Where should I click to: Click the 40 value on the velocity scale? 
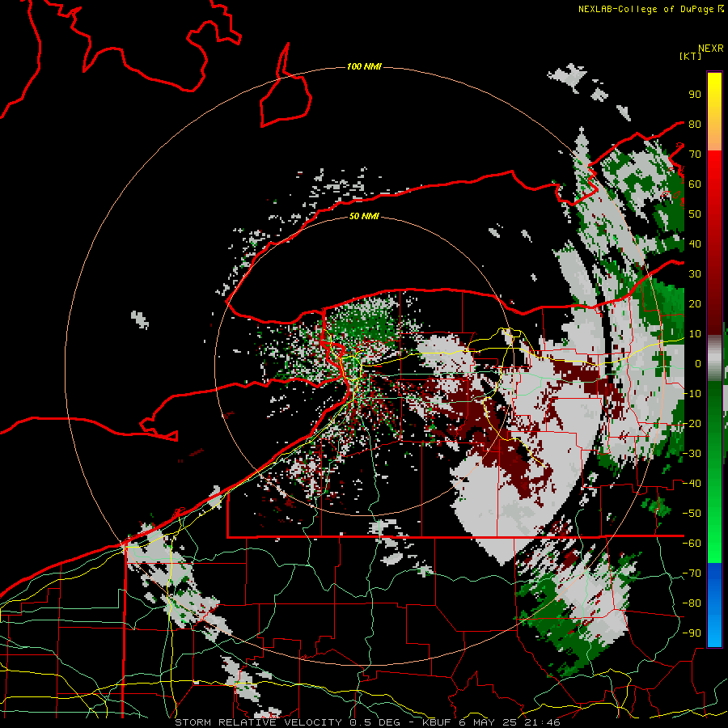695,244
